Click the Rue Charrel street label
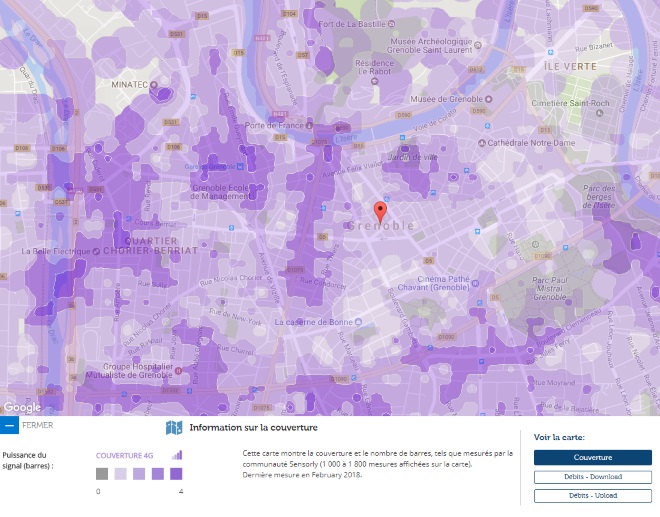This screenshot has width=660, height=517. pos(236,349)
